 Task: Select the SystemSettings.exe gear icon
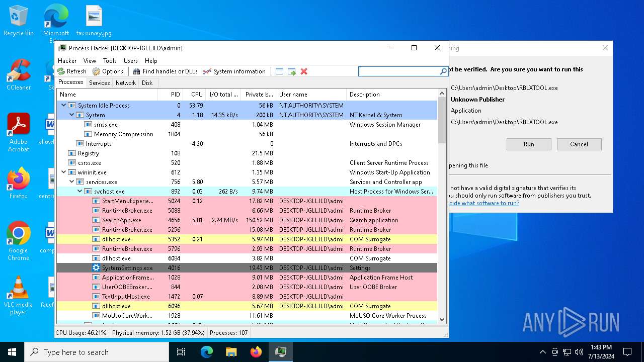(96, 268)
